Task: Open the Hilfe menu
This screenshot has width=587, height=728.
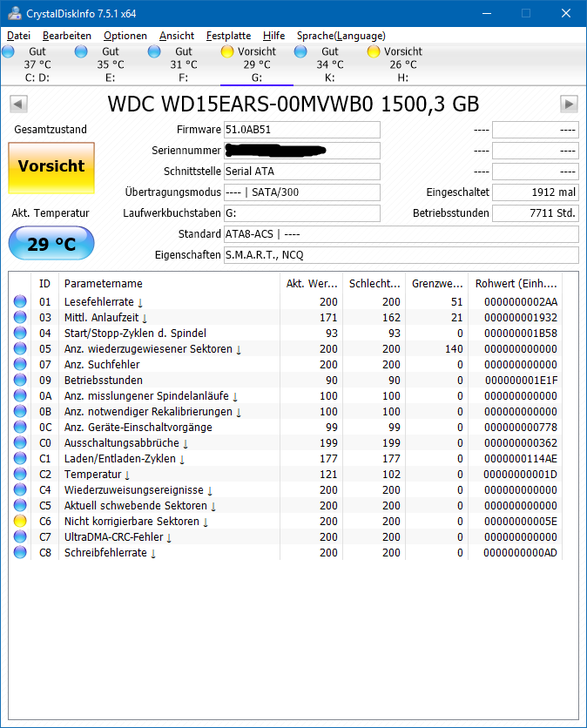Action: click(274, 36)
